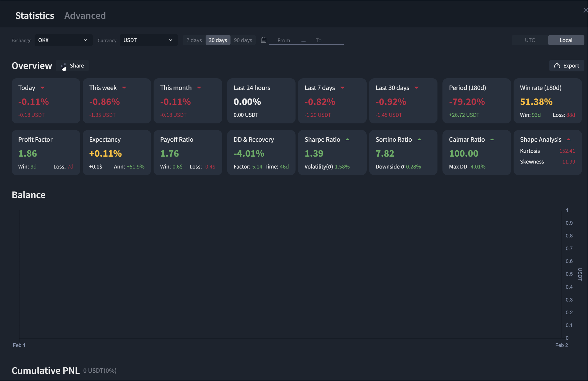Viewport: 588px width, 381px height.
Task: Click the red arrow beside Shape Analysis
Action: click(x=569, y=139)
